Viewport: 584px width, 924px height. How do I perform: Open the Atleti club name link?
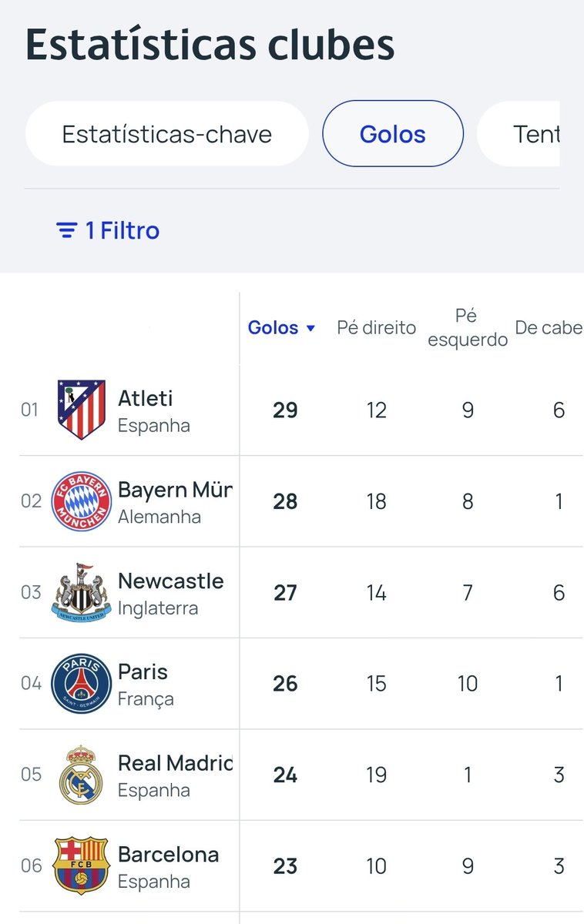[x=145, y=398]
